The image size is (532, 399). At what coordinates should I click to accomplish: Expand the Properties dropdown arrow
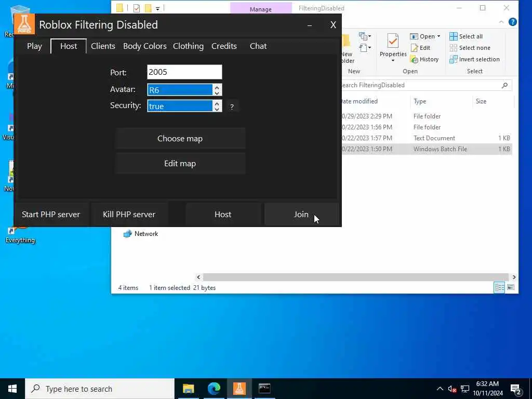point(393,61)
